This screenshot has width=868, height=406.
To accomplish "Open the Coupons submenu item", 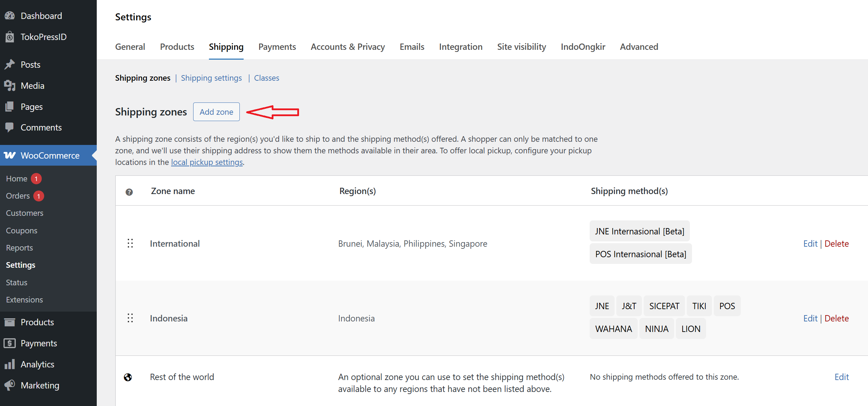I will pyautogui.click(x=21, y=231).
